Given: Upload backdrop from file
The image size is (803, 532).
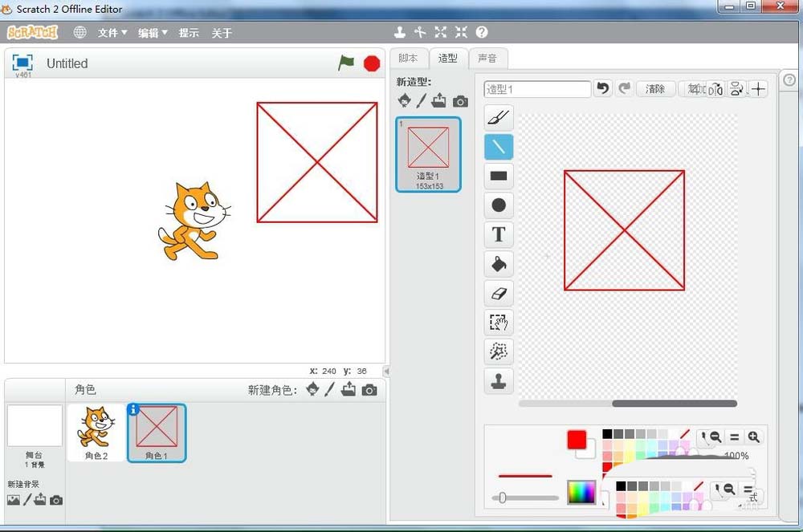Looking at the screenshot, I should (40, 499).
